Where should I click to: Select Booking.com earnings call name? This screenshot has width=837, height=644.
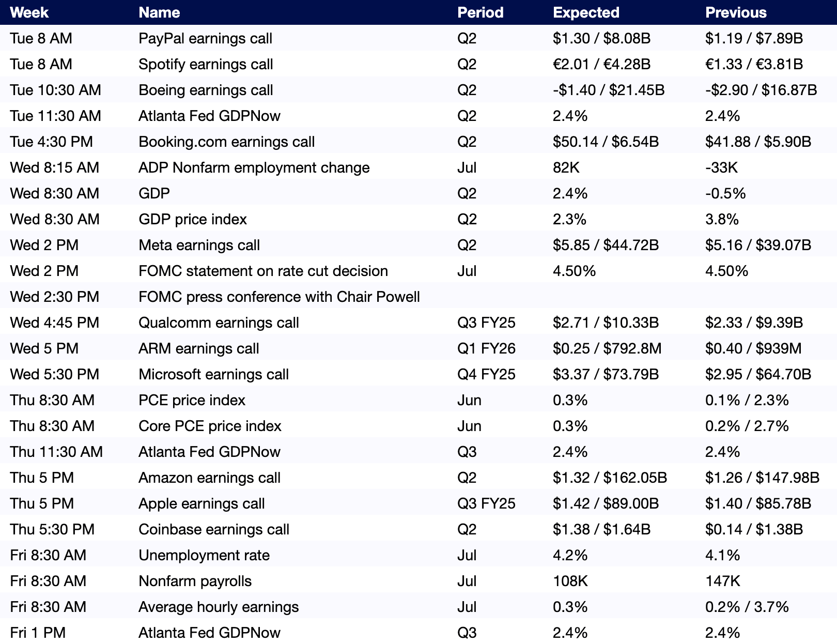pyautogui.click(x=226, y=142)
